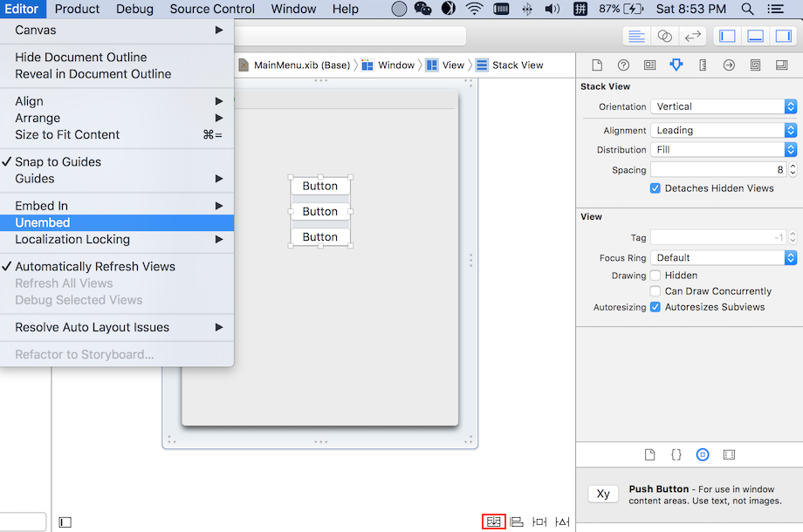The height and width of the screenshot is (532, 803).
Task: Toggle the document outline button
Action: coord(65,522)
